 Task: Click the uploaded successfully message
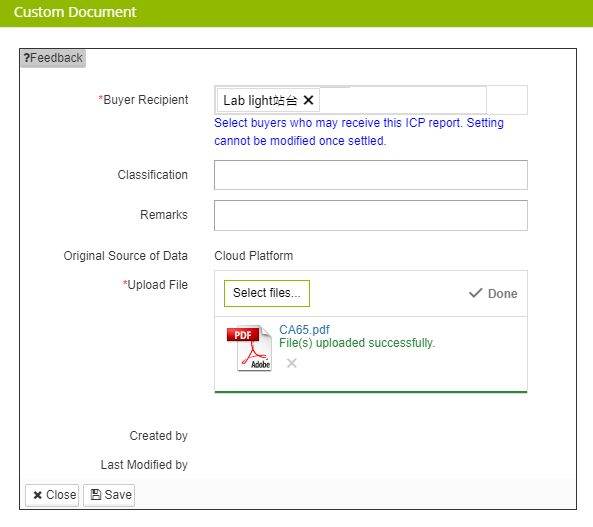click(x=357, y=343)
